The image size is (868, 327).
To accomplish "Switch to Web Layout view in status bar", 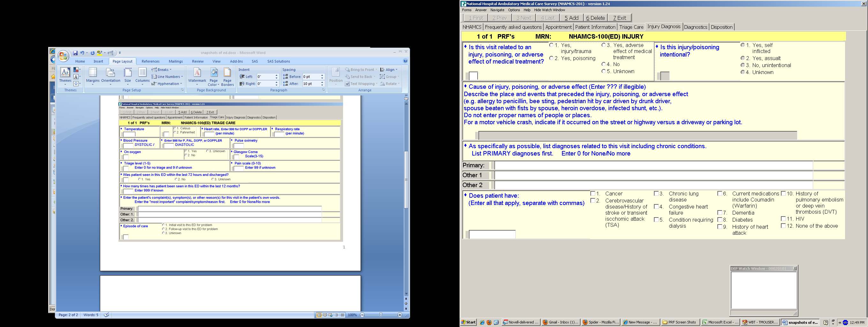I will tap(331, 315).
